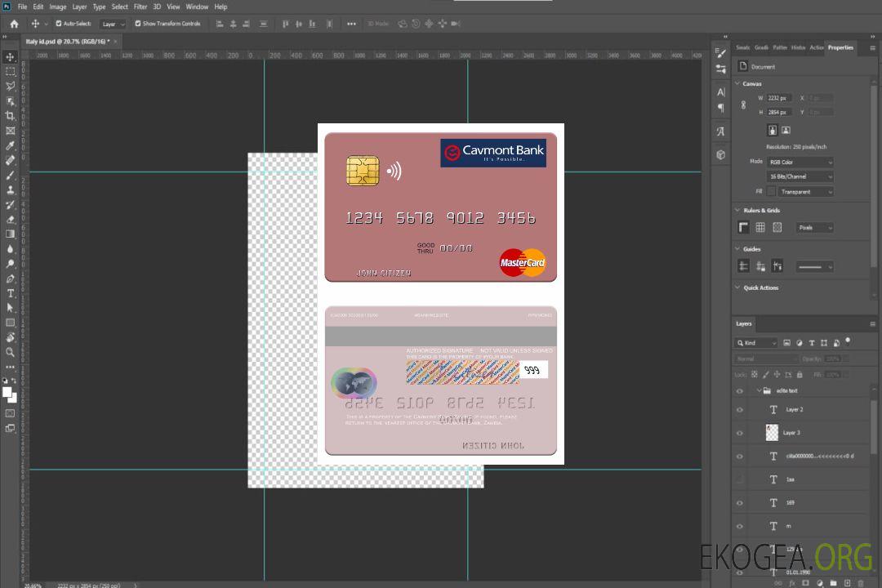Click the canvas height H field
Screen dimensions: 882x588
click(x=780, y=113)
